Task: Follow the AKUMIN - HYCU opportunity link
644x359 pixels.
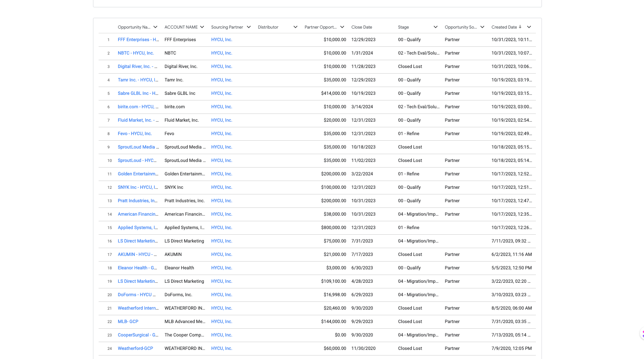Action: (x=137, y=255)
